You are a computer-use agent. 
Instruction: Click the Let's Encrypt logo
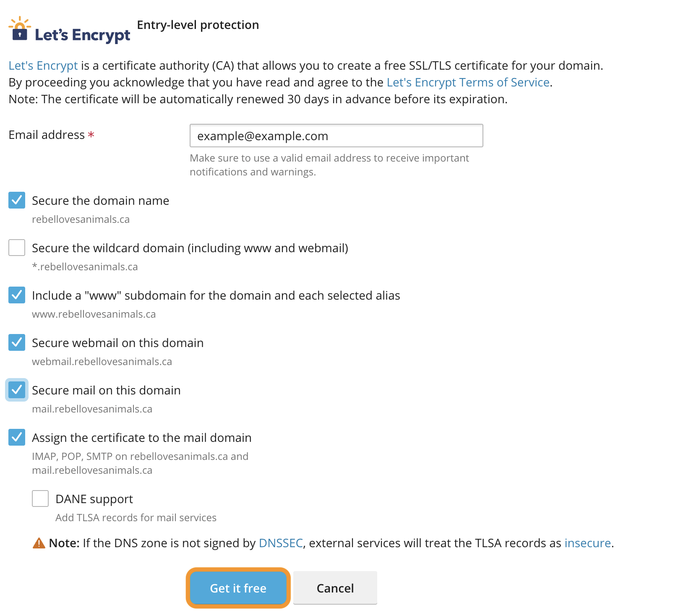[x=69, y=30]
